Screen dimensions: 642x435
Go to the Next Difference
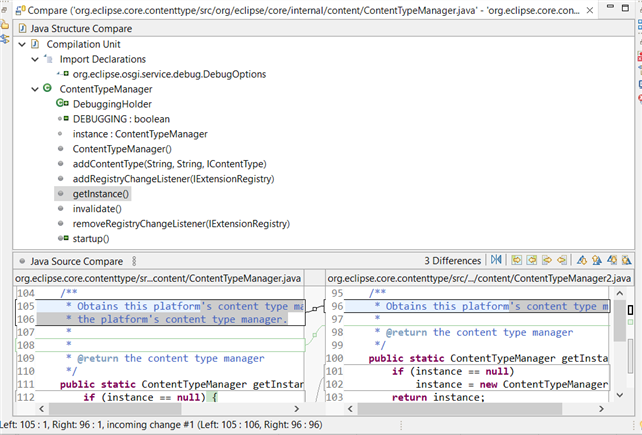click(x=581, y=260)
